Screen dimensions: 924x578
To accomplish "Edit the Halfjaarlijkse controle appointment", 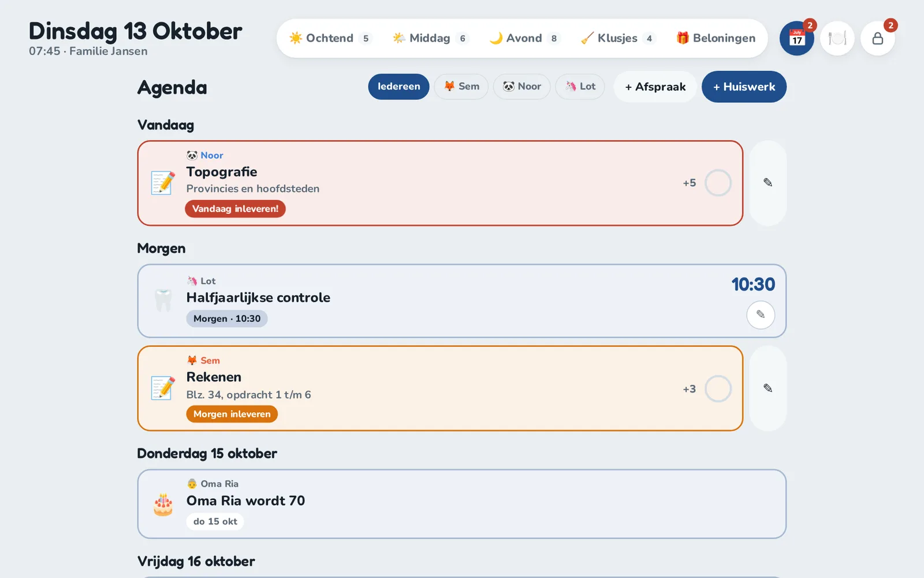I will (761, 314).
